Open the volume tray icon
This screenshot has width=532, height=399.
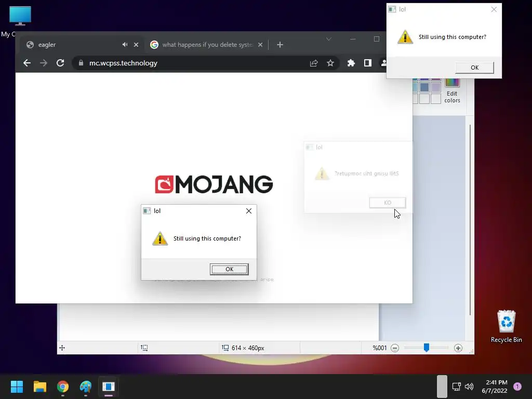tap(469, 387)
